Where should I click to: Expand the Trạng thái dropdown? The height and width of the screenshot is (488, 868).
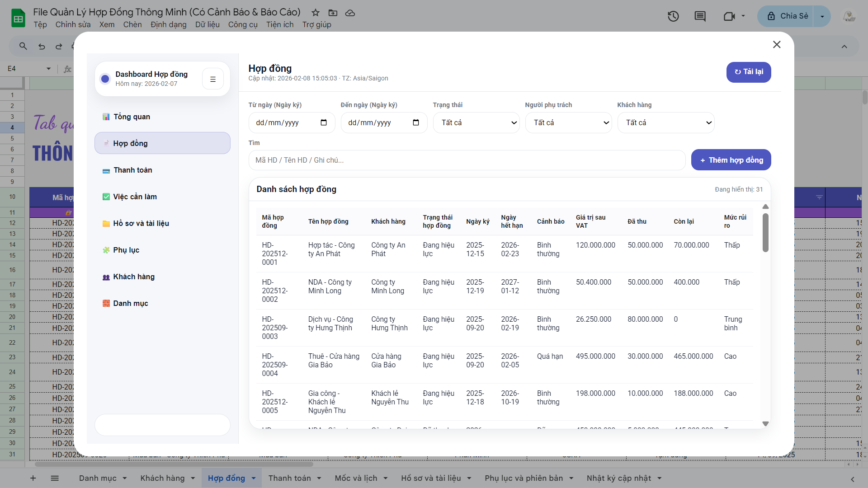(476, 122)
